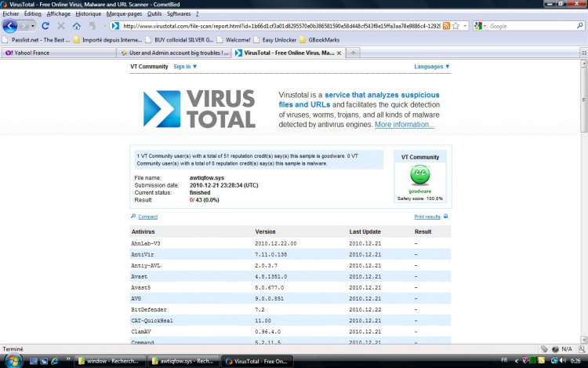Click the Print results link
This screenshot has width=588, height=368.
(430, 217)
